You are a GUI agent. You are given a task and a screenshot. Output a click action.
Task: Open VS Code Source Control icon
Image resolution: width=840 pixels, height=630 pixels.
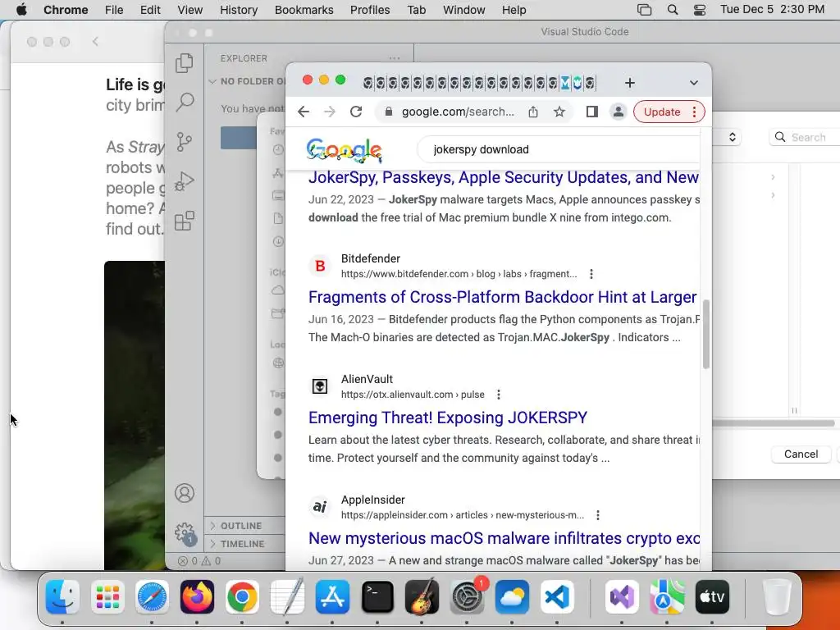pos(185,142)
